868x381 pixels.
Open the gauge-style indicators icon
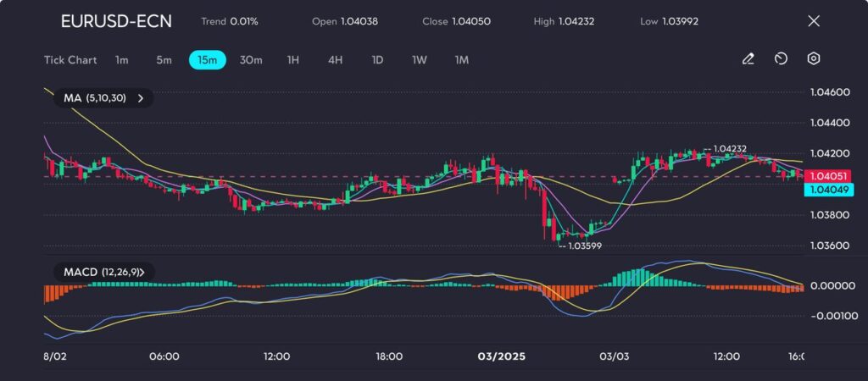tap(781, 59)
